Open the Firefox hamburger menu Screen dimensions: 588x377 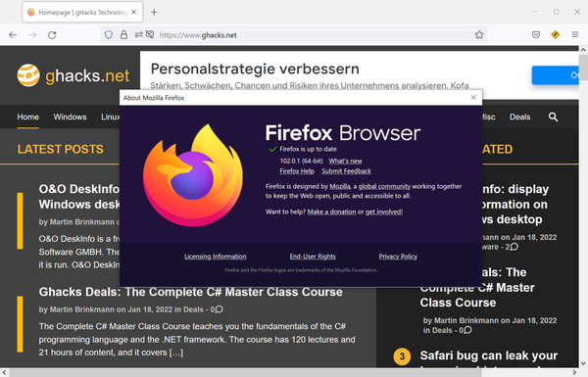(575, 34)
